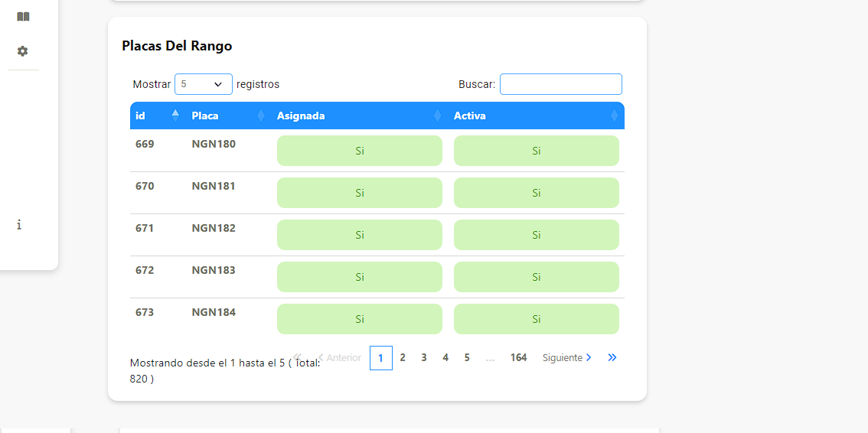Sort table by Activa column arrows
The width and height of the screenshot is (868, 433).
tap(614, 116)
